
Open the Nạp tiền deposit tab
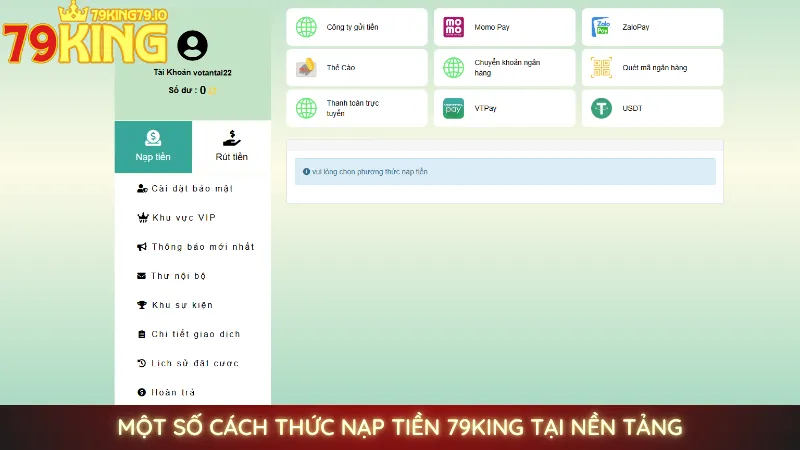pyautogui.click(x=153, y=147)
